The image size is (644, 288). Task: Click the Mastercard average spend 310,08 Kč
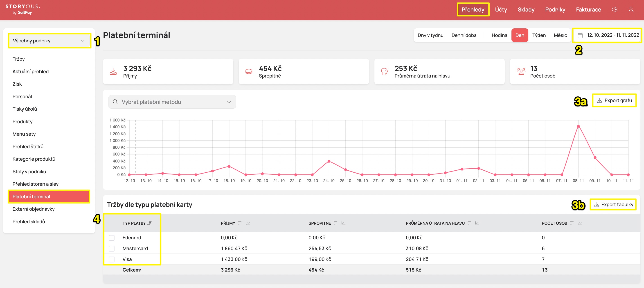tap(417, 248)
